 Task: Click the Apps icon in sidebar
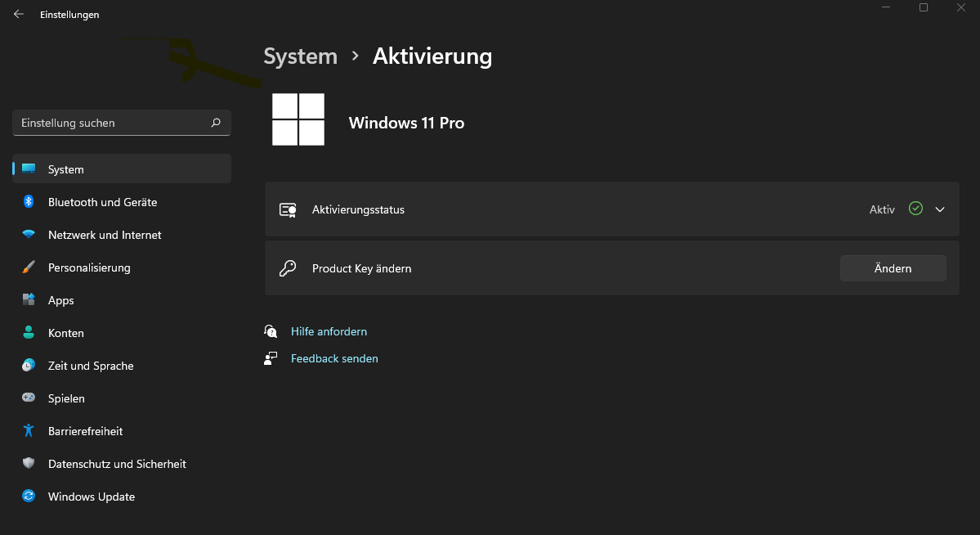[x=28, y=299]
